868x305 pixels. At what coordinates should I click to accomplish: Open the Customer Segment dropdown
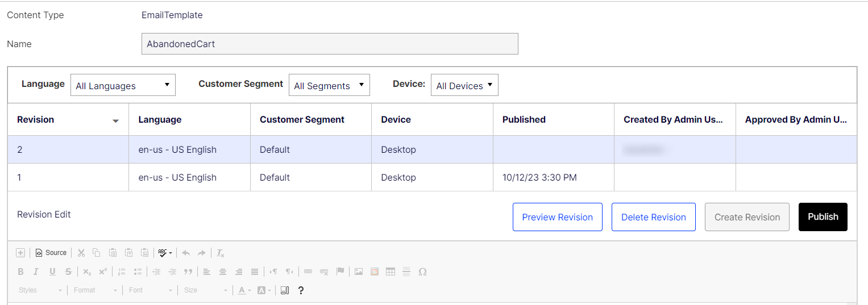click(329, 85)
